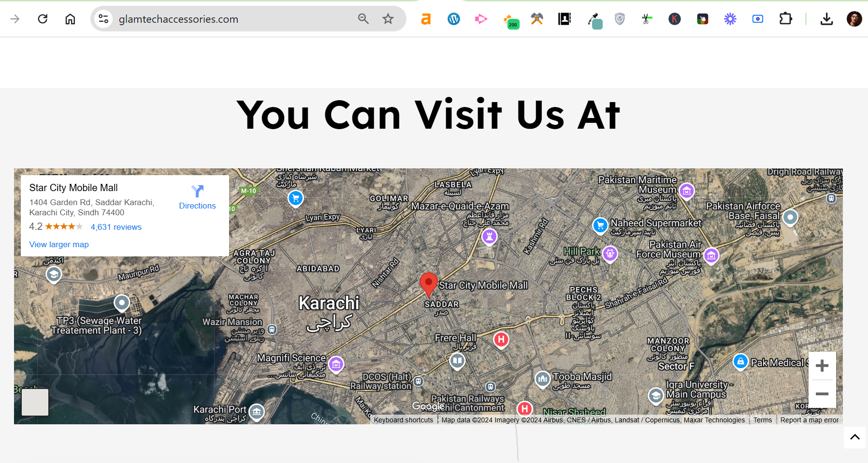Click the Tooba Masjid marker
868x463 pixels.
[x=543, y=379]
